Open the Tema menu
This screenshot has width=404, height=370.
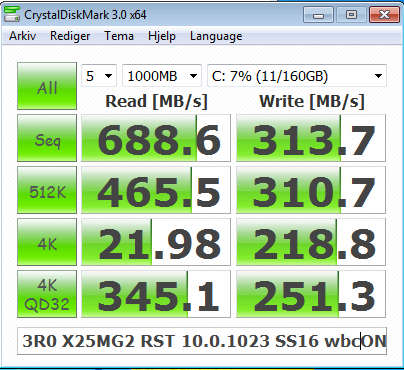pyautogui.click(x=119, y=36)
